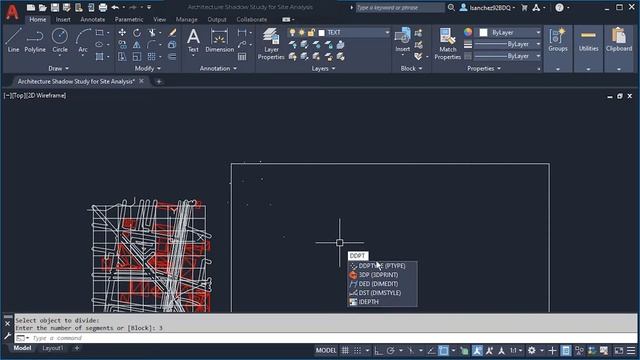Click the Plot printer icon
640x360 pixels.
(x=103, y=7)
